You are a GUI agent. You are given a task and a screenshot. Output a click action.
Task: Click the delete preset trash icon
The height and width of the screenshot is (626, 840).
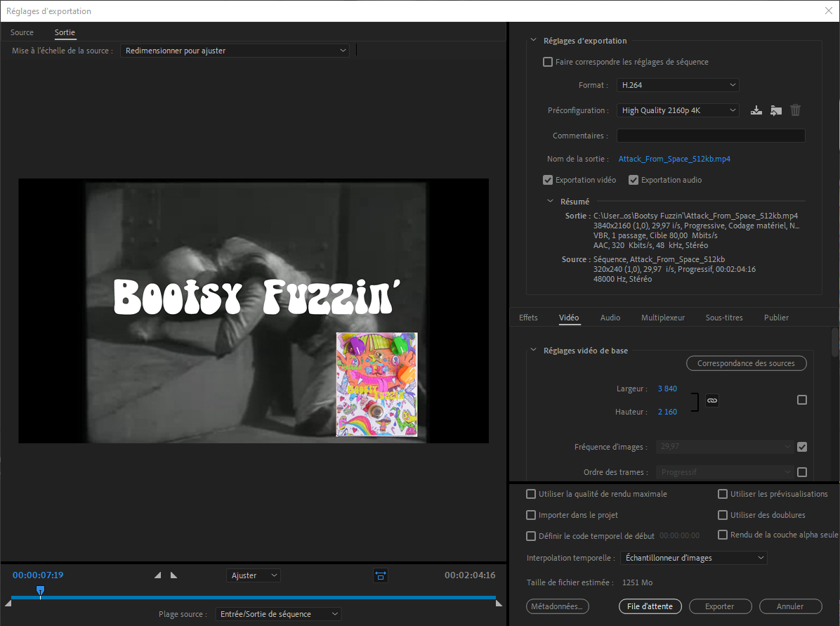point(795,110)
